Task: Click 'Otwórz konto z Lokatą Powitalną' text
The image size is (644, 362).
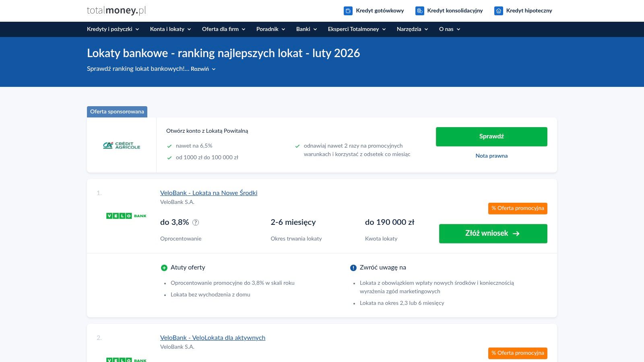Action: point(207,131)
